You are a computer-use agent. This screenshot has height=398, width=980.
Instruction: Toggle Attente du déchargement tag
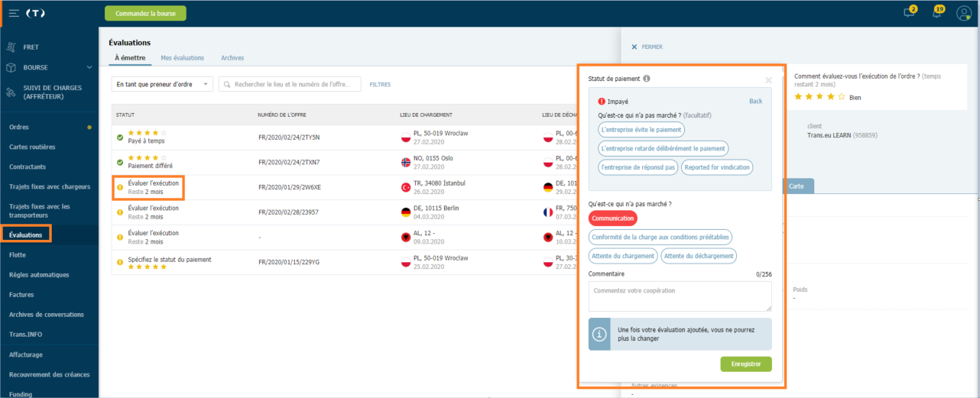tap(699, 256)
